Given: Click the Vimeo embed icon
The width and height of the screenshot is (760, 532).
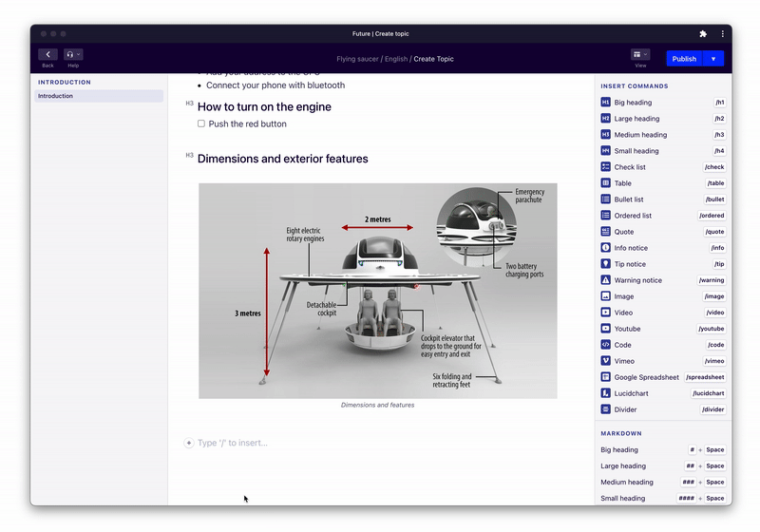Looking at the screenshot, I should pyautogui.click(x=605, y=361).
